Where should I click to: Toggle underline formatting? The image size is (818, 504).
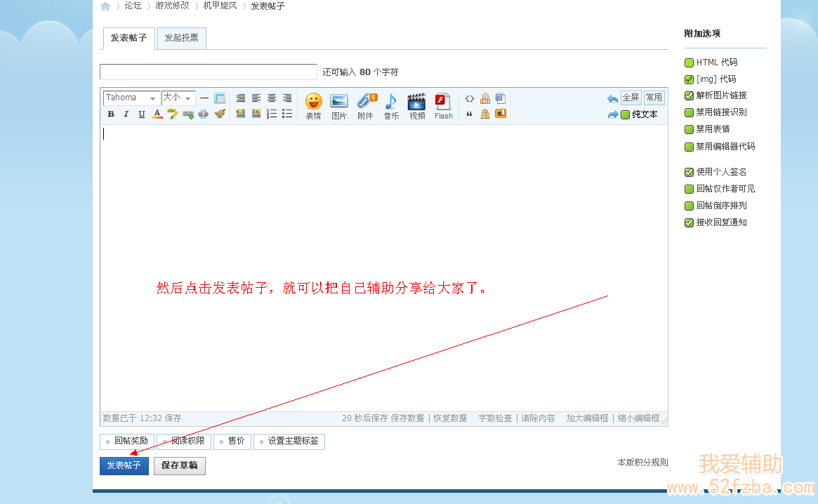point(141,114)
